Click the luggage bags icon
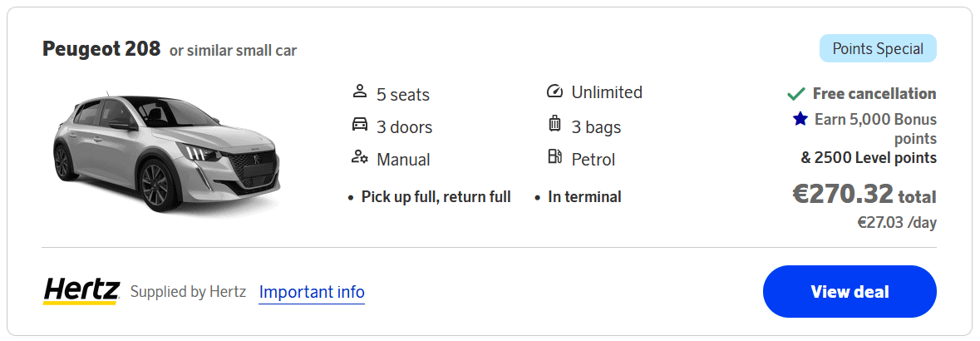The height and width of the screenshot is (341, 980). [554, 125]
